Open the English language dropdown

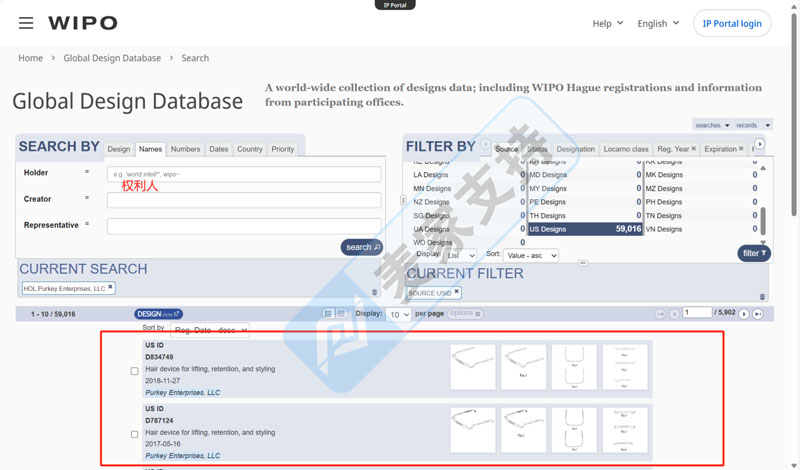coord(658,23)
